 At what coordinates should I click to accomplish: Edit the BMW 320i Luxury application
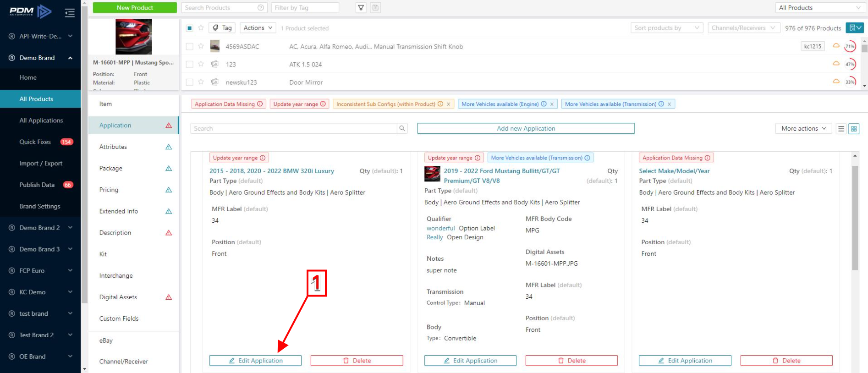255,361
